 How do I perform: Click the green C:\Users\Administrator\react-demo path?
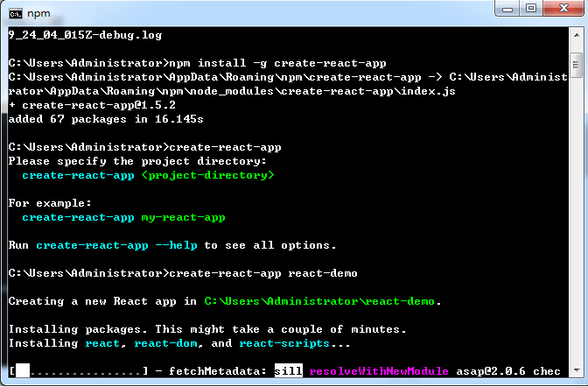coord(319,301)
